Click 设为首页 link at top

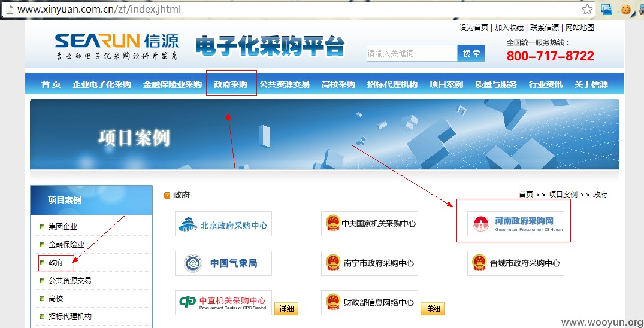[473, 28]
